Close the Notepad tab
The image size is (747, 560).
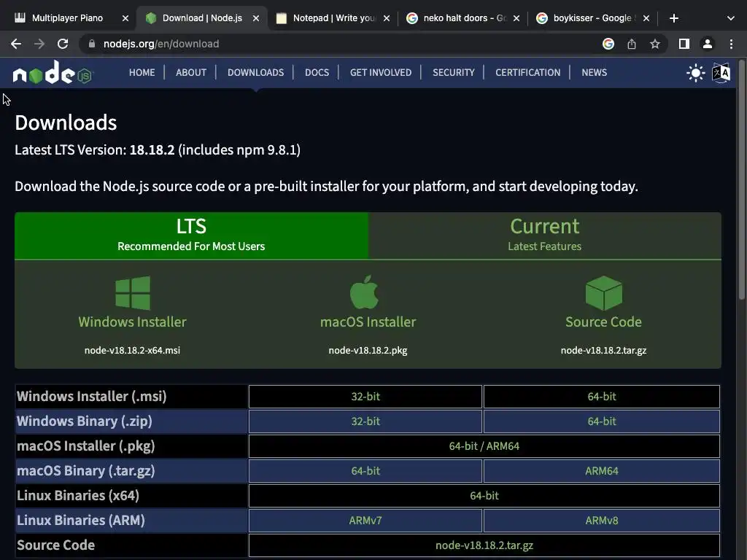387,18
